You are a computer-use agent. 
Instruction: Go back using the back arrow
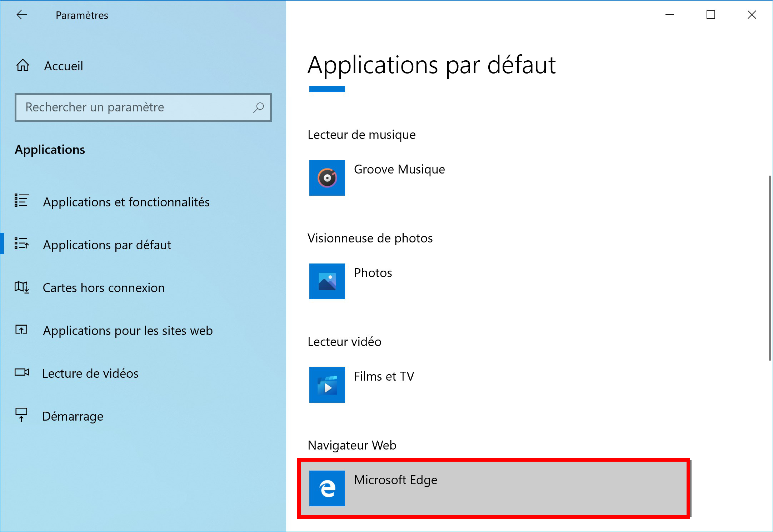point(22,15)
